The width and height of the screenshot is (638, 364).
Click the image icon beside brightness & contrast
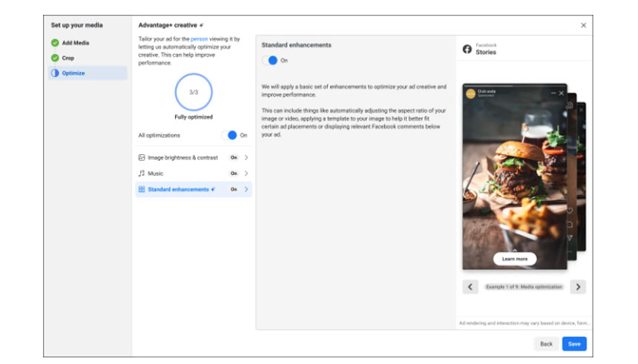coord(142,157)
